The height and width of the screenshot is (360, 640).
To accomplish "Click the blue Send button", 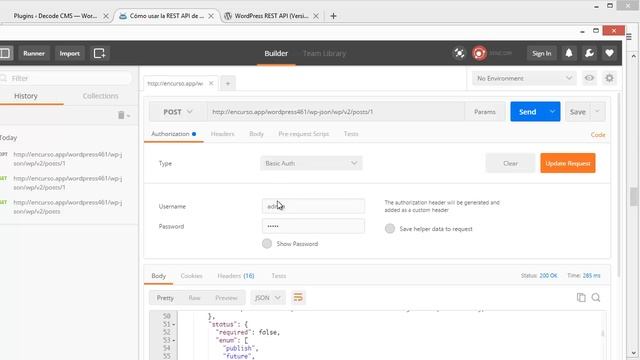I will point(527,112).
